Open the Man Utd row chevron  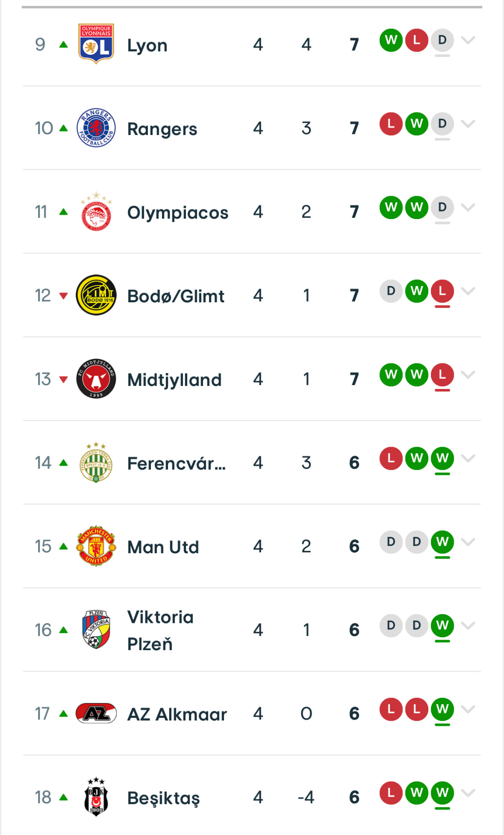(468, 542)
